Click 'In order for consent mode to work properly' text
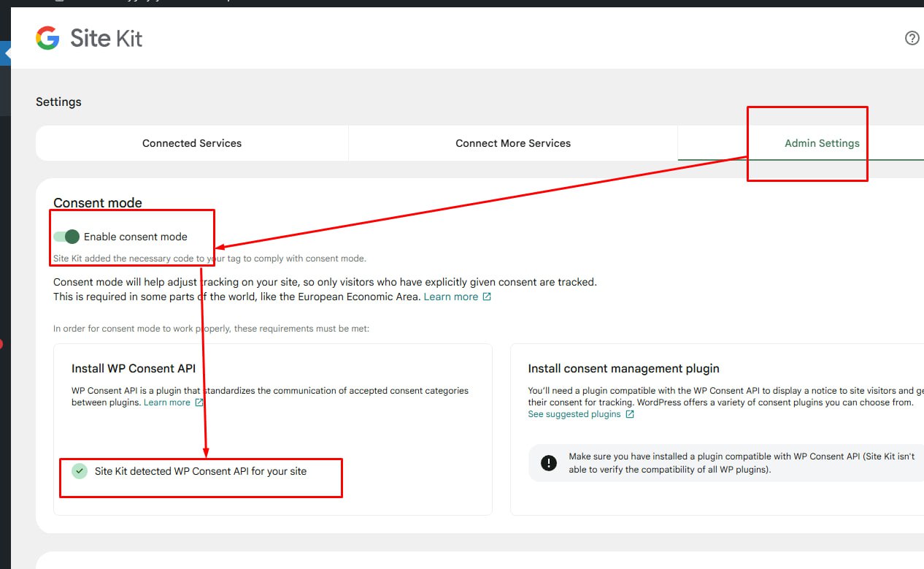The width and height of the screenshot is (924, 569). point(212,329)
